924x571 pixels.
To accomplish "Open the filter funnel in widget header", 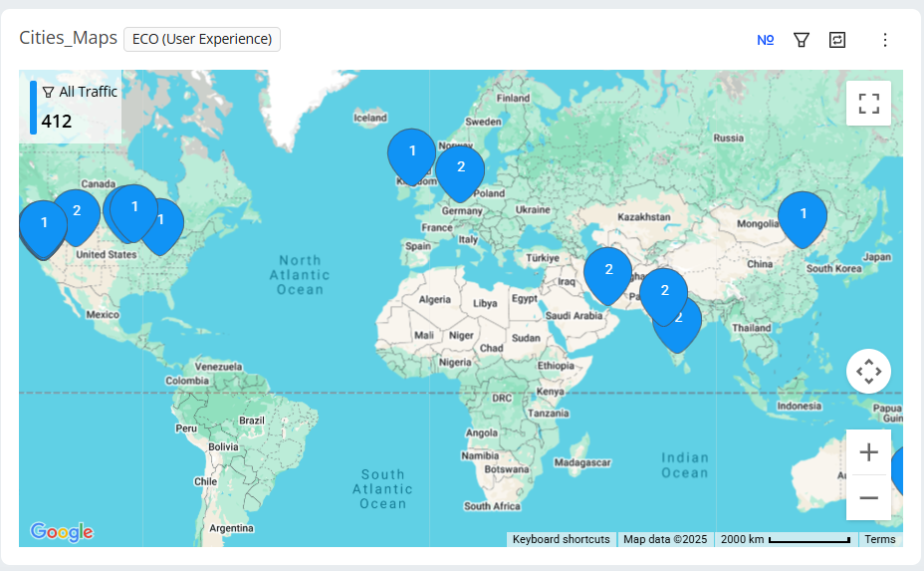I will coord(801,40).
